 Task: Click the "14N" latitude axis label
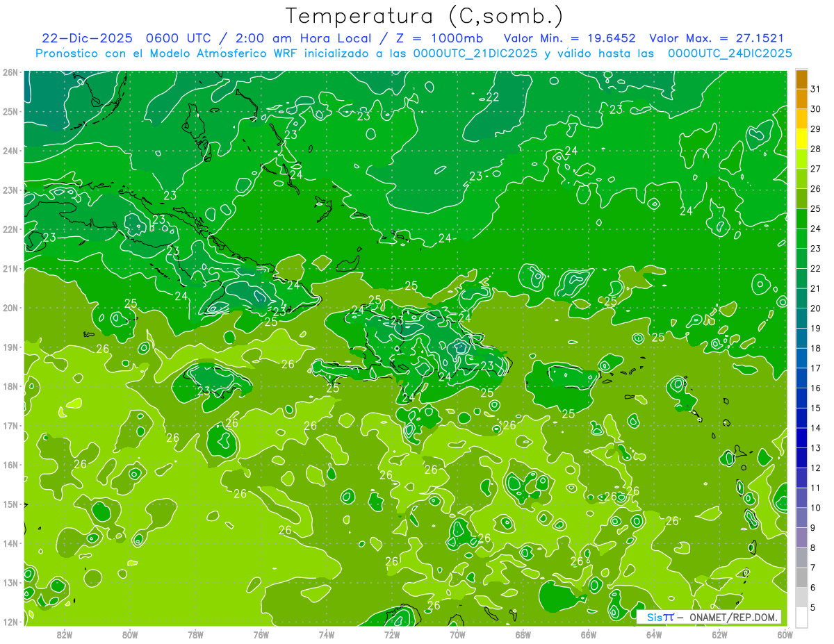point(10,543)
